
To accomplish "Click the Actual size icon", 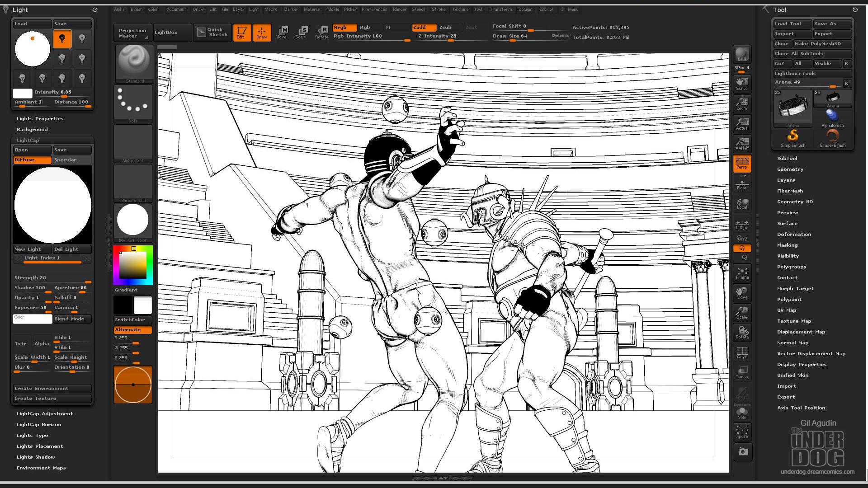I will (742, 123).
